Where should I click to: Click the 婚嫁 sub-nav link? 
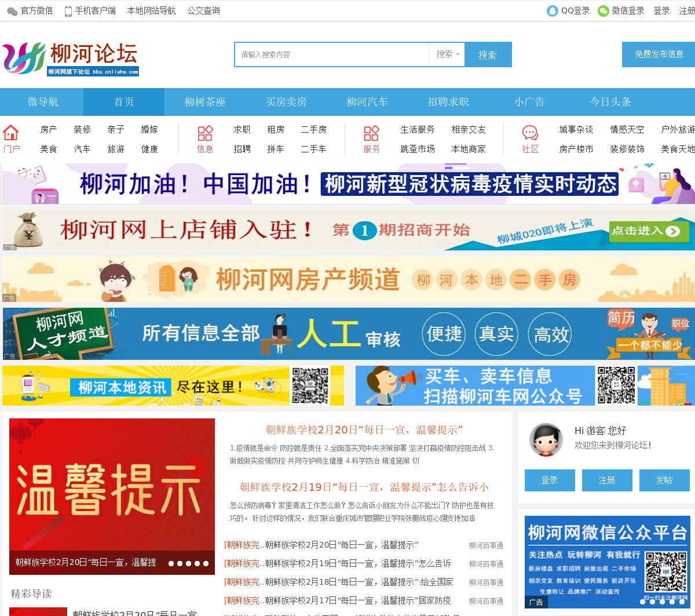(x=149, y=130)
